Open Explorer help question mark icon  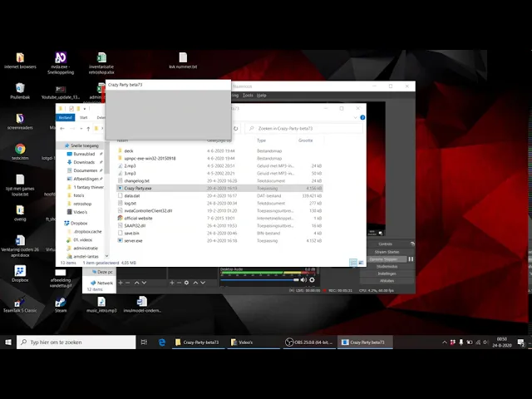click(x=362, y=117)
